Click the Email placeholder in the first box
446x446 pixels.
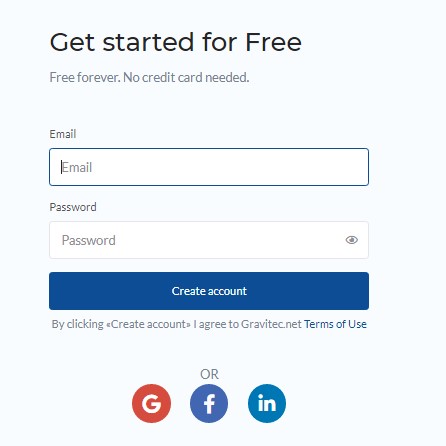[77, 167]
